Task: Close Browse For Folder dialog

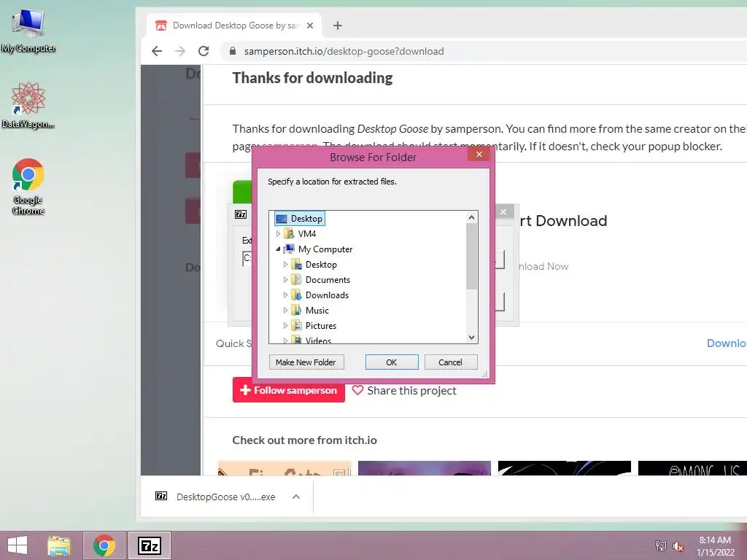Action: point(479,155)
